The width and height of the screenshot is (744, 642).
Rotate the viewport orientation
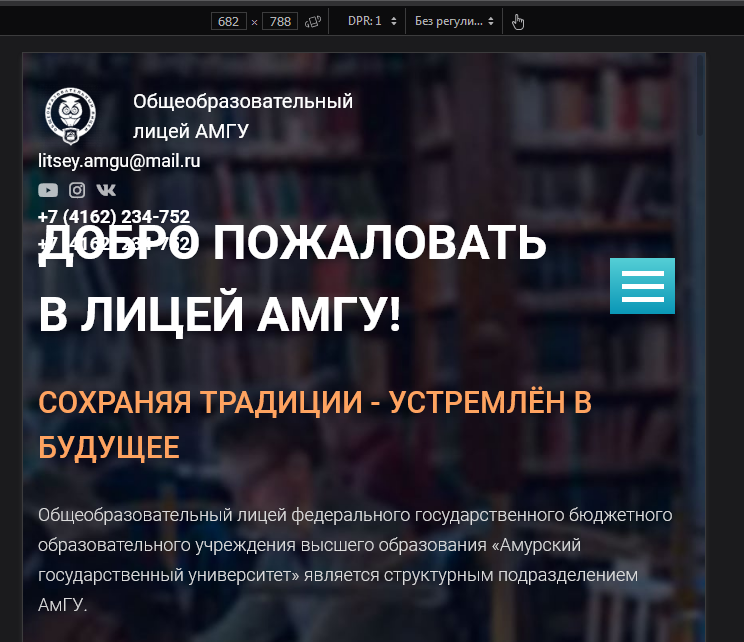pos(313,21)
